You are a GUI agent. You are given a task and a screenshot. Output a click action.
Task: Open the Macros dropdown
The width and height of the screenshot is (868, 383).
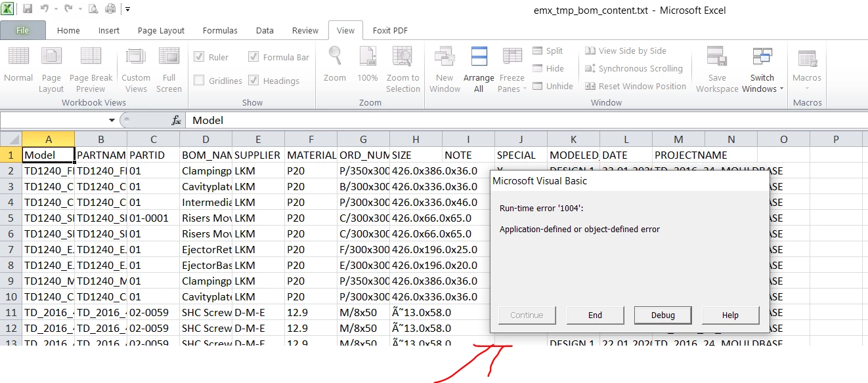tap(807, 69)
